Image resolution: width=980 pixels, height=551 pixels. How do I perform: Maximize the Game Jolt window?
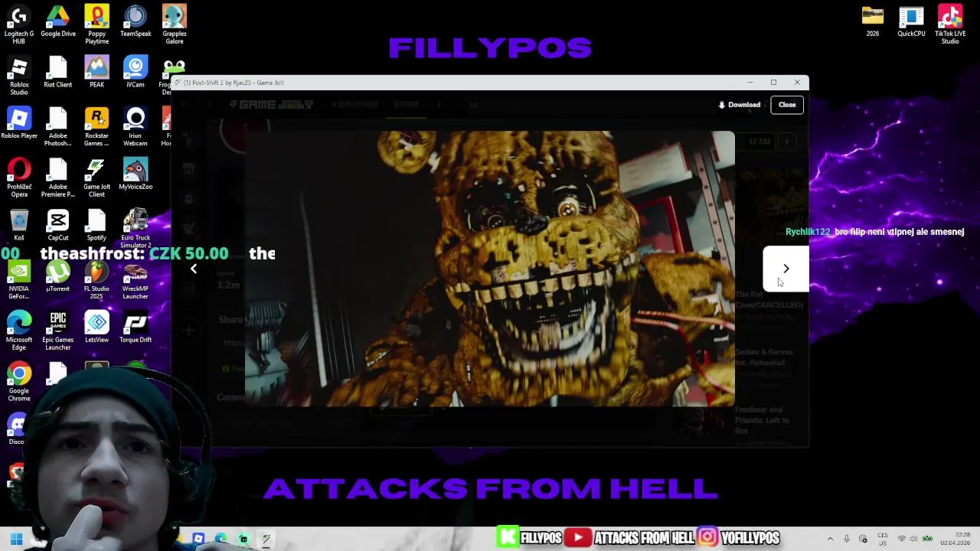[773, 82]
